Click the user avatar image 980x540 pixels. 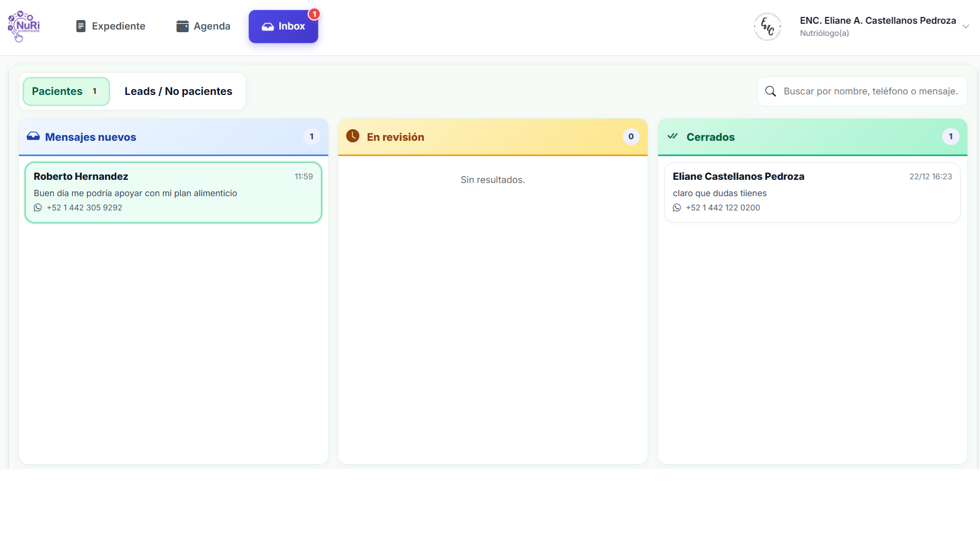click(x=768, y=26)
